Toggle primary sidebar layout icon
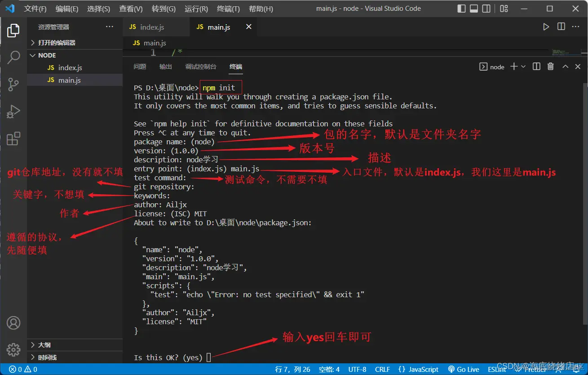The height and width of the screenshot is (375, 588). (461, 9)
